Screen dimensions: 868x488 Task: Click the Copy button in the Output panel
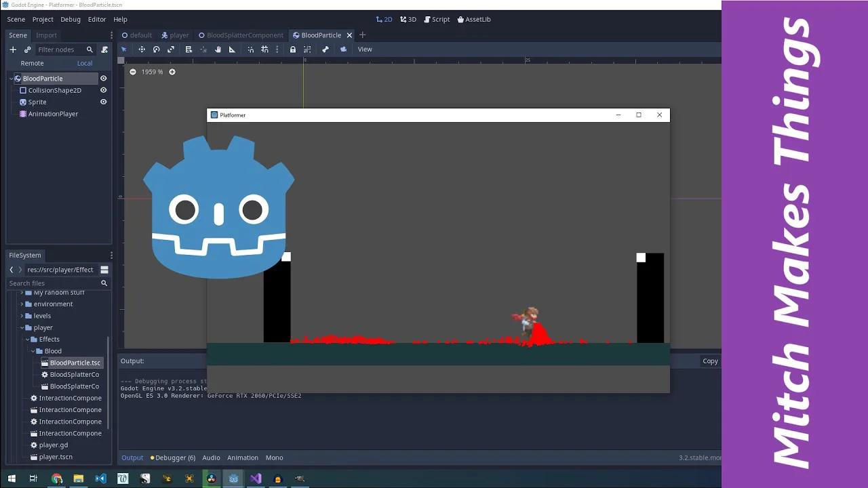[709, 361]
